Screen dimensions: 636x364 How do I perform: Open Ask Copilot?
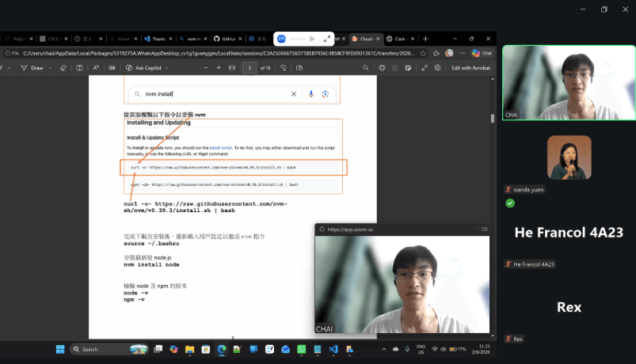click(x=144, y=68)
